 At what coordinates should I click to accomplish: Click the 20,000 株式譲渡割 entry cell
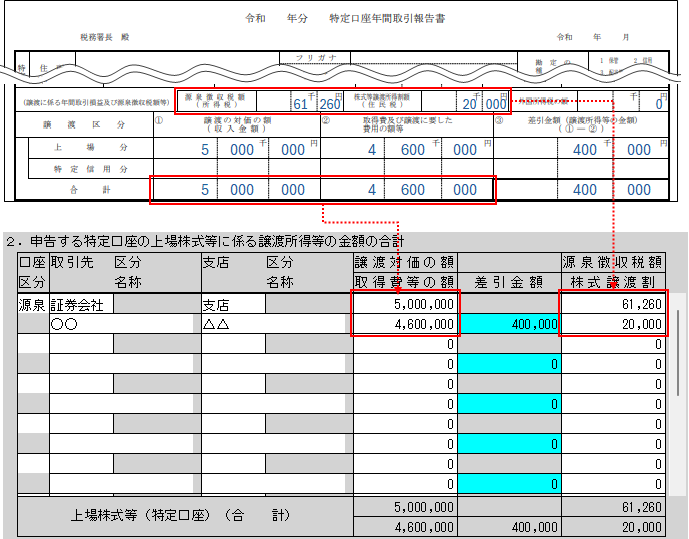pos(613,324)
